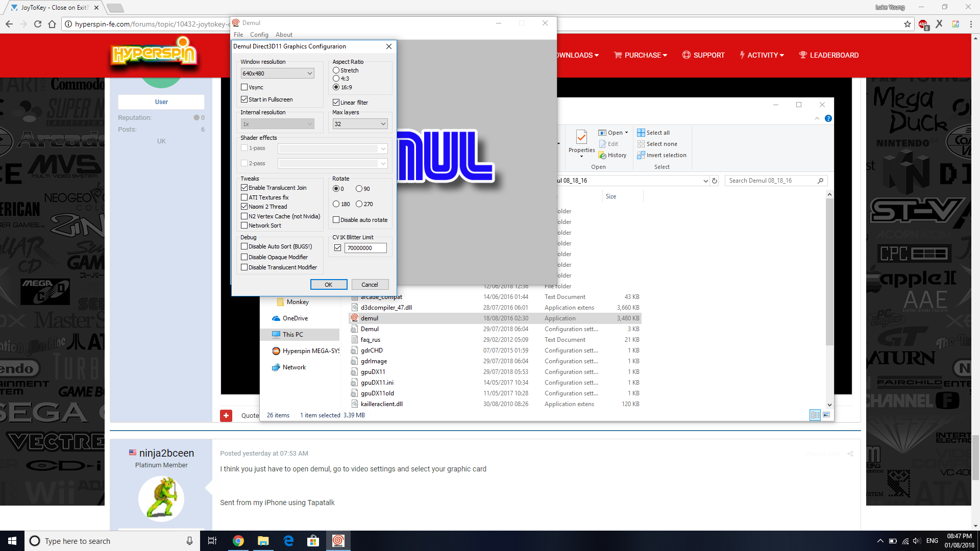This screenshot has height=551, width=980.
Task: Open the About menu in Demul
Action: coord(284,35)
